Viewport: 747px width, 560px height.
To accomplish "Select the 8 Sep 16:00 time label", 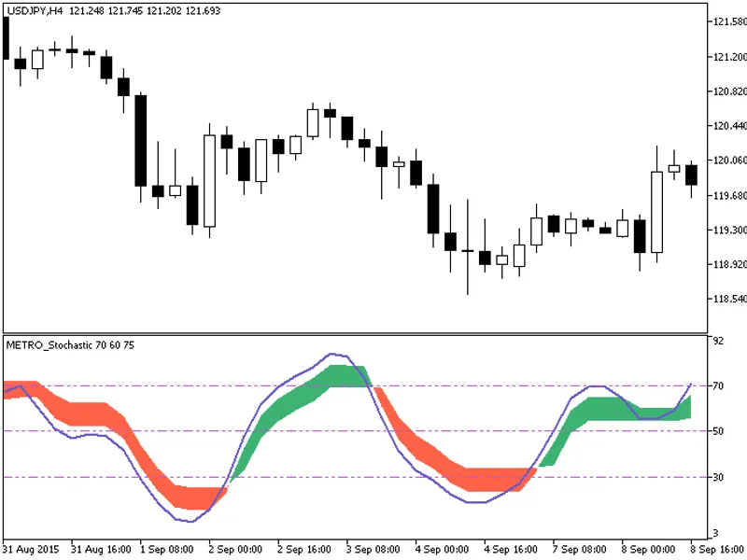I will (x=717, y=550).
